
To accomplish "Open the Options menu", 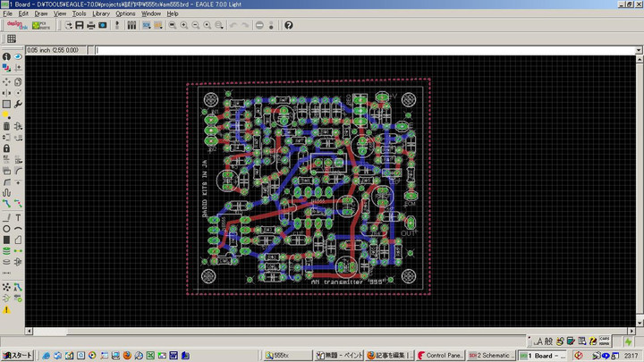I will (125, 14).
